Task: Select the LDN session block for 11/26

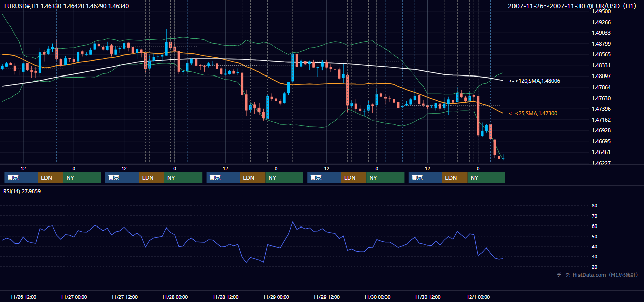Action: coord(51,178)
